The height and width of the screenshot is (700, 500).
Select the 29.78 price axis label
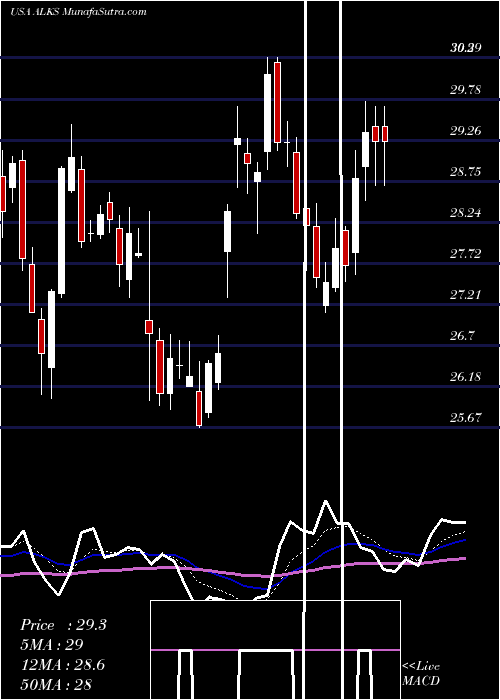tap(465, 90)
